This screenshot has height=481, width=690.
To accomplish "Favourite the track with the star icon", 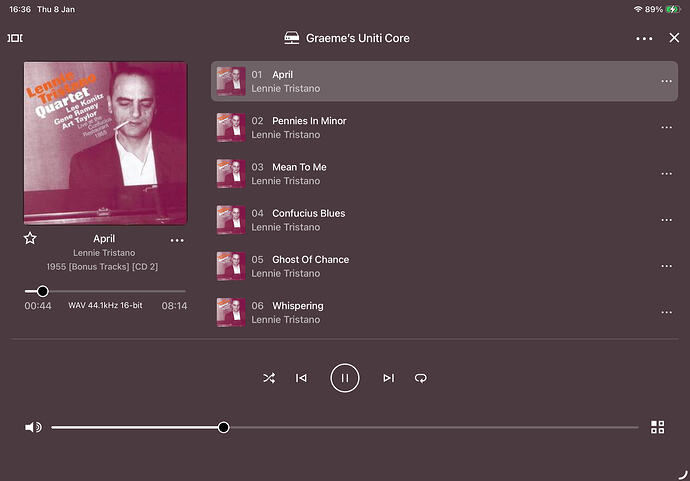I will click(x=30, y=238).
